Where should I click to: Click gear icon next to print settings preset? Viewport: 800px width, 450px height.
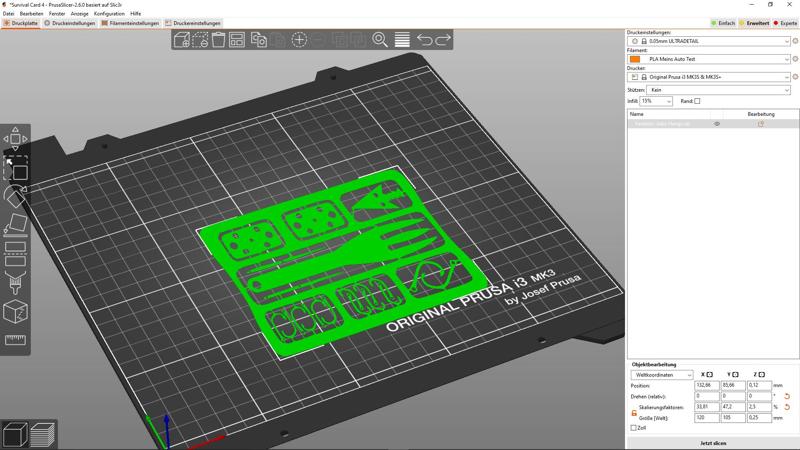coord(795,41)
